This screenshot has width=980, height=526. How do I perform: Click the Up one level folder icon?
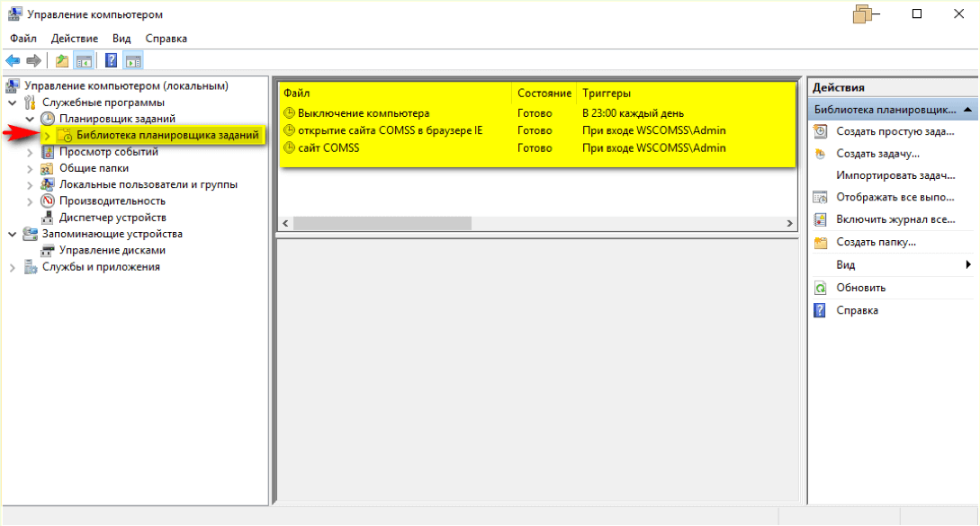point(62,60)
